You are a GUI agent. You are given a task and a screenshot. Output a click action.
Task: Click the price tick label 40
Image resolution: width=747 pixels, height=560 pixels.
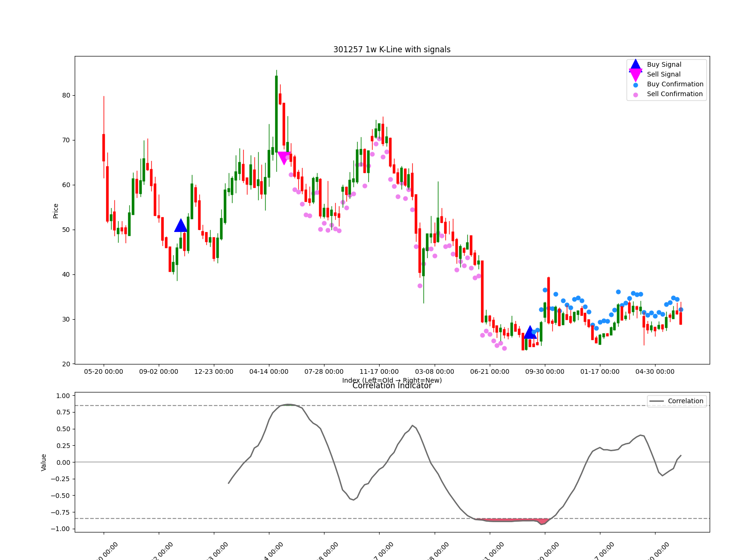66,274
